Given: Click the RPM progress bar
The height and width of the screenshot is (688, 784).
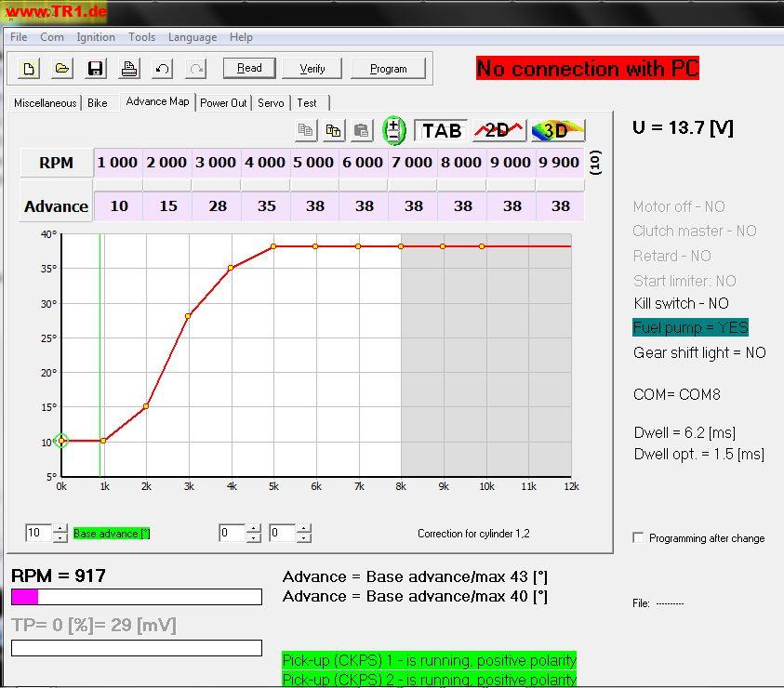Looking at the screenshot, I should (x=137, y=597).
